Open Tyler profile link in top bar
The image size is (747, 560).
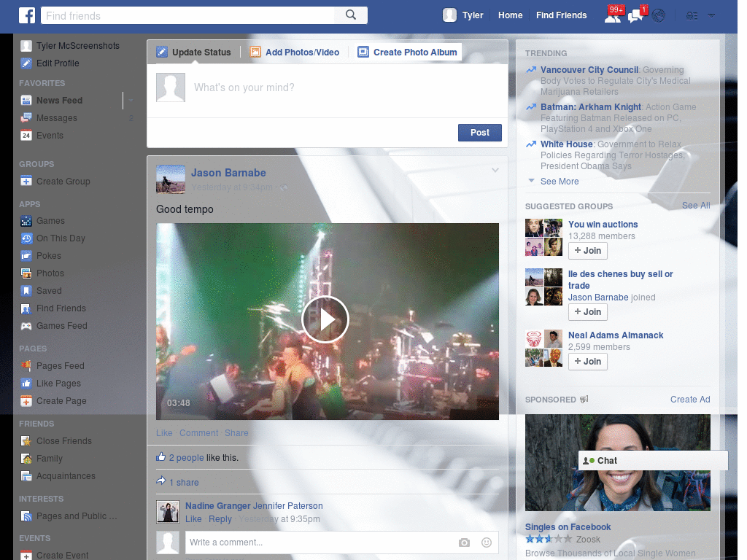pos(473,15)
